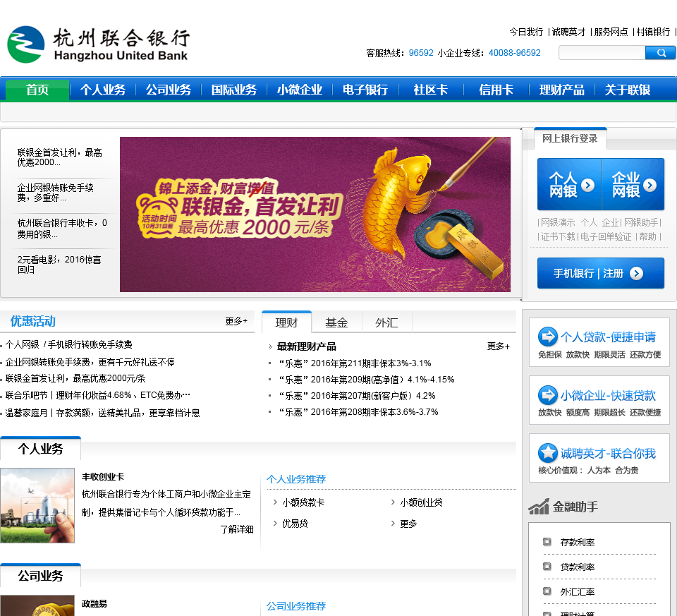Screen dimensions: 677x616
Task: Open 关于联银 navigation menu
Action: 628,90
